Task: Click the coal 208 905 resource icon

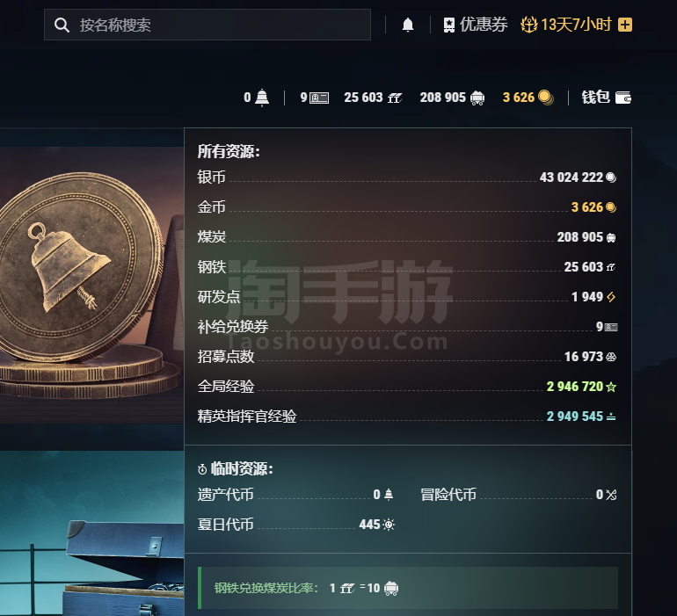Action: [477, 98]
